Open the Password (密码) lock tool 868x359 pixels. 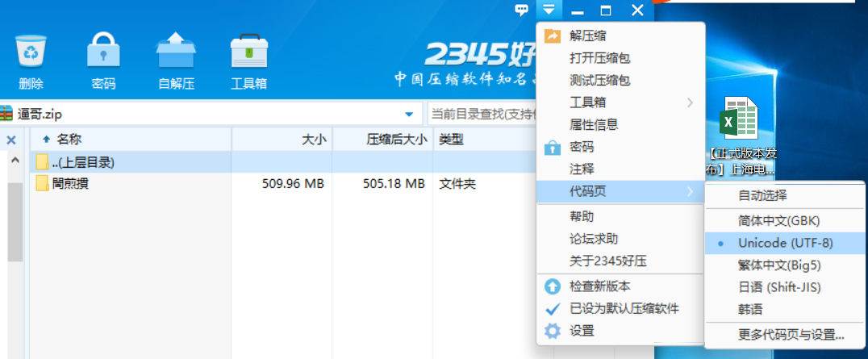click(103, 50)
